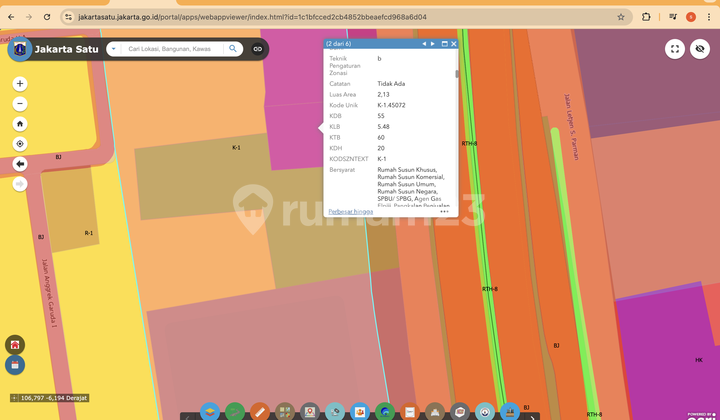The height and width of the screenshot is (420, 720).
Task: Open popup more options ellipsis menu
Action: coord(444,212)
